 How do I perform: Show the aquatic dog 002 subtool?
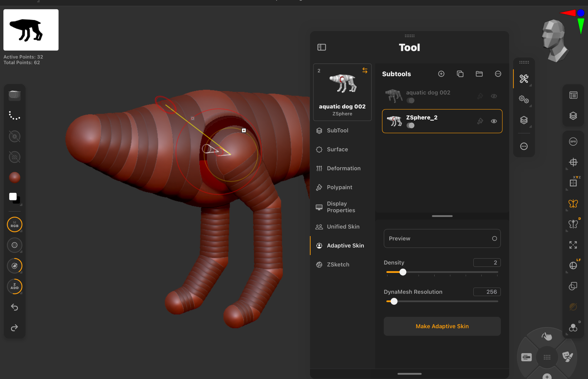[494, 96]
